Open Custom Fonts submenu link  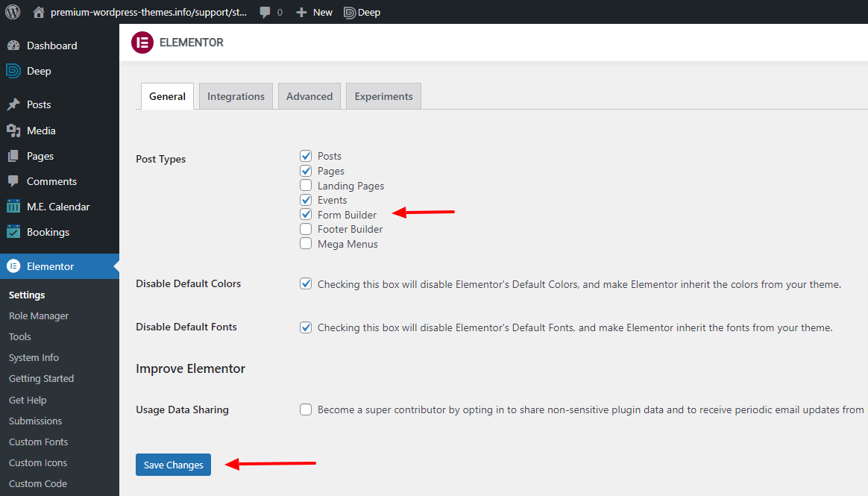pos(38,442)
